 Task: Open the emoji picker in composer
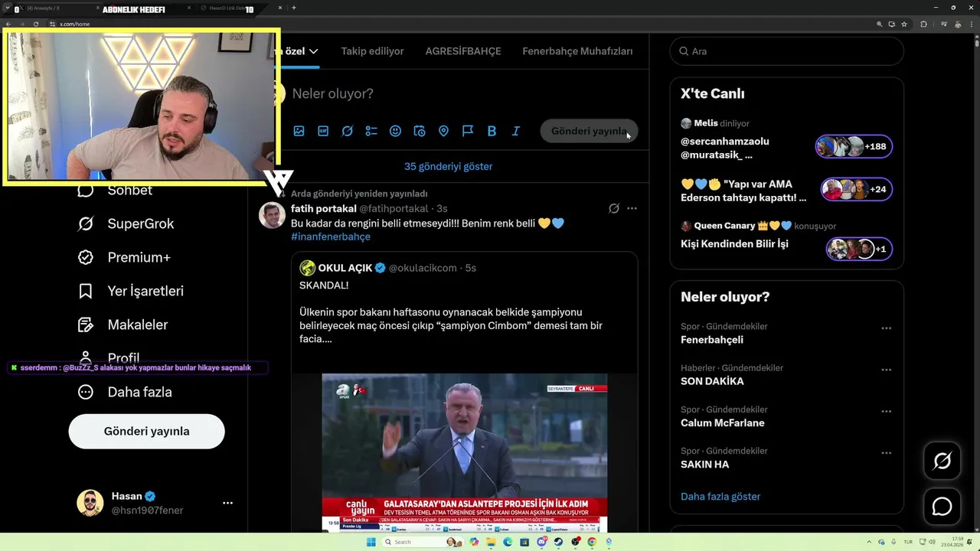click(395, 131)
